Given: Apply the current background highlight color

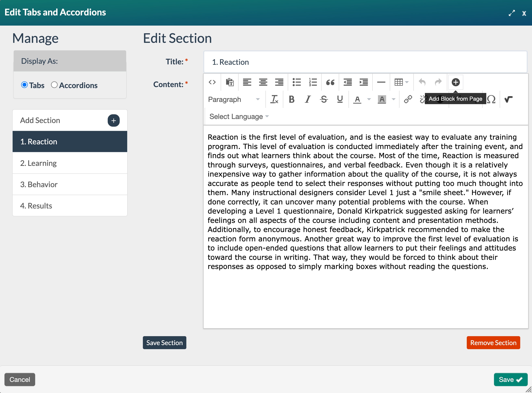Looking at the screenshot, I should point(382,99).
